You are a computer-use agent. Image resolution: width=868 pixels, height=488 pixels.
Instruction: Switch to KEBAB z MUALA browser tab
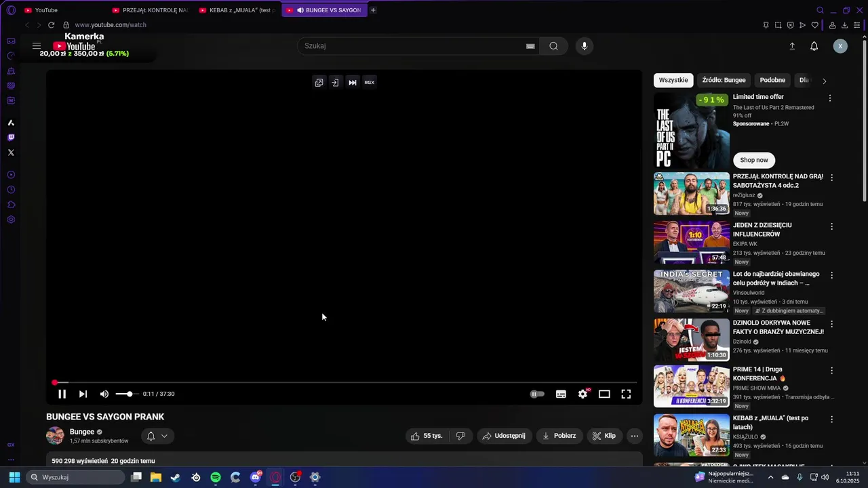(x=237, y=10)
